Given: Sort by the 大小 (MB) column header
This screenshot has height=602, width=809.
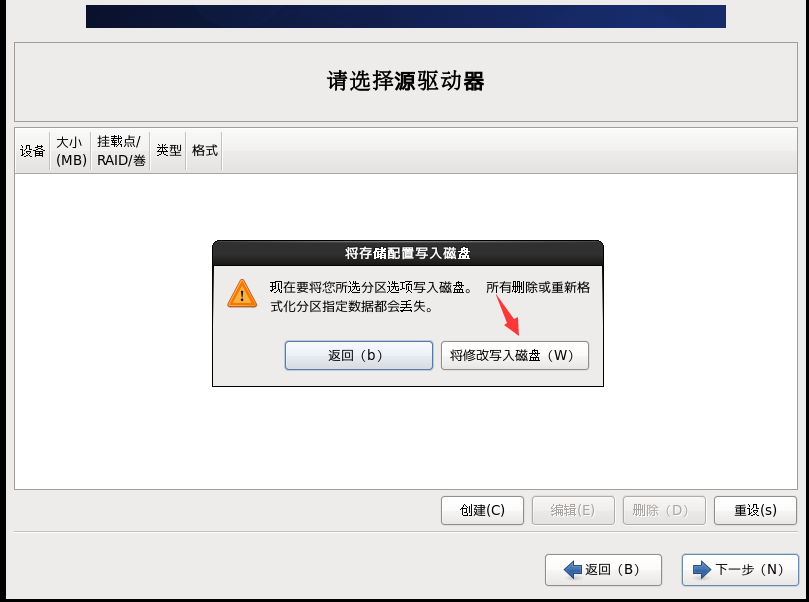Looking at the screenshot, I should 71,151.
